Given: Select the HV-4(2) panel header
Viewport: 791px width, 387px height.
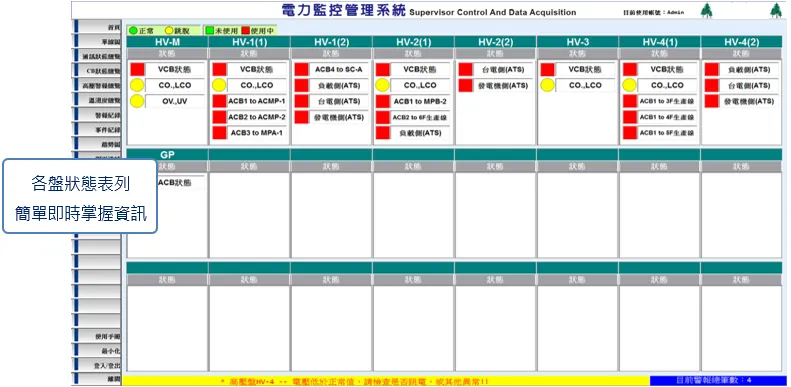Looking at the screenshot, I should pos(742,42).
